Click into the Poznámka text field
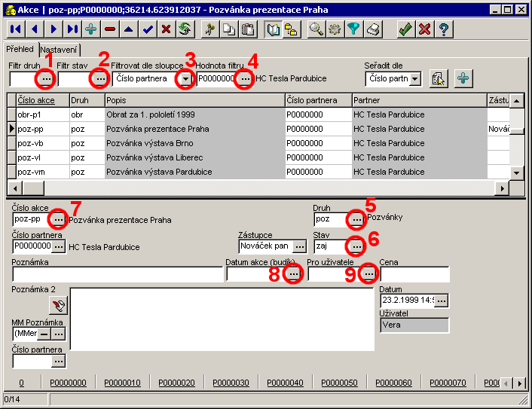Image resolution: width=532 pixels, height=409 pixels. (117, 274)
